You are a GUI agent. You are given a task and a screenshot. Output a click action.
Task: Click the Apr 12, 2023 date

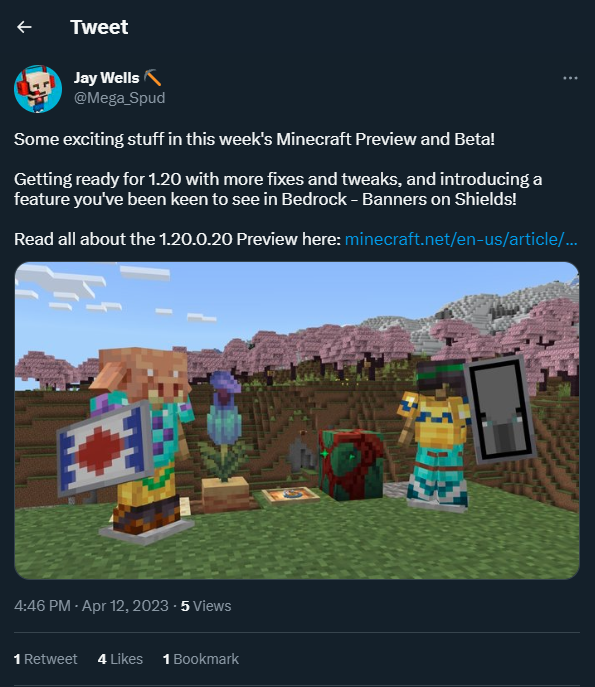click(x=125, y=606)
